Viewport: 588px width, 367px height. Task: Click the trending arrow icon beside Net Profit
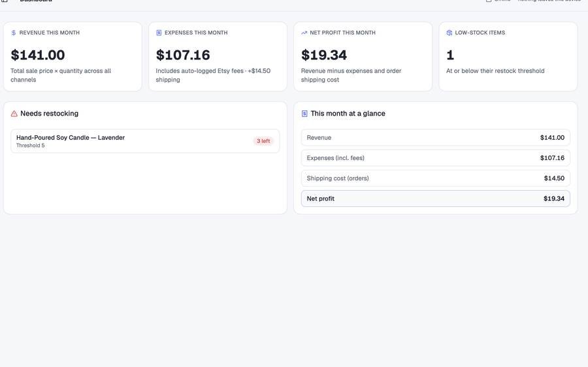(x=304, y=33)
